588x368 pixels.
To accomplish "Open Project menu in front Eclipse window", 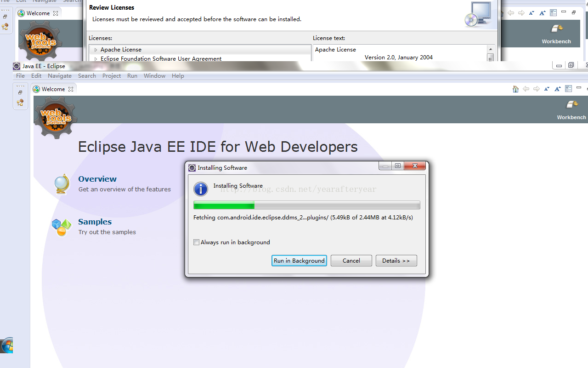I will pyautogui.click(x=112, y=76).
